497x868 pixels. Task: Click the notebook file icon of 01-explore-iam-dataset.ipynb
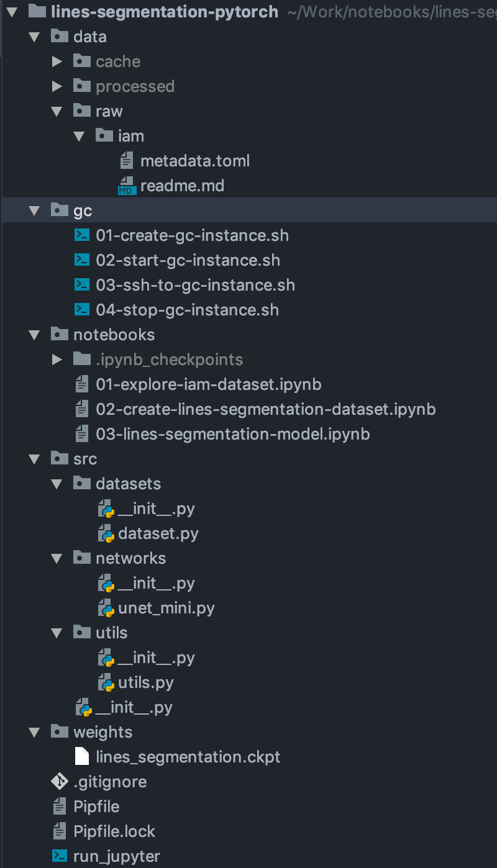[x=81, y=384]
